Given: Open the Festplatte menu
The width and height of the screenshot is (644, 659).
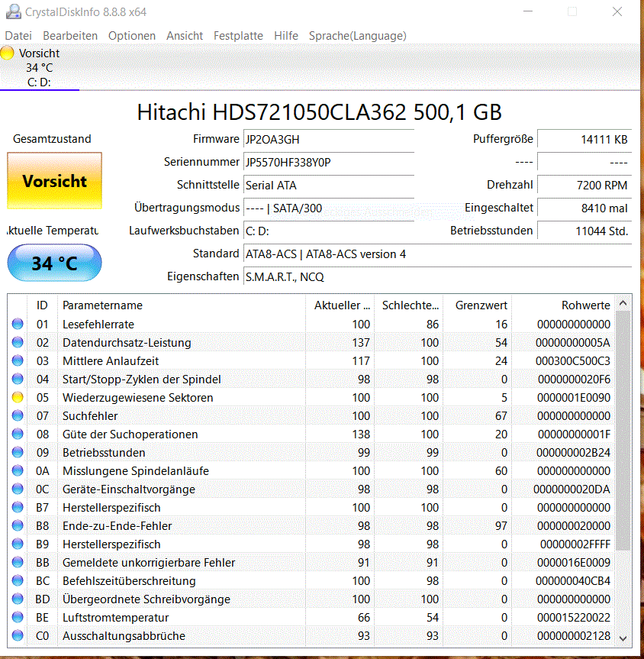Looking at the screenshot, I should [238, 36].
